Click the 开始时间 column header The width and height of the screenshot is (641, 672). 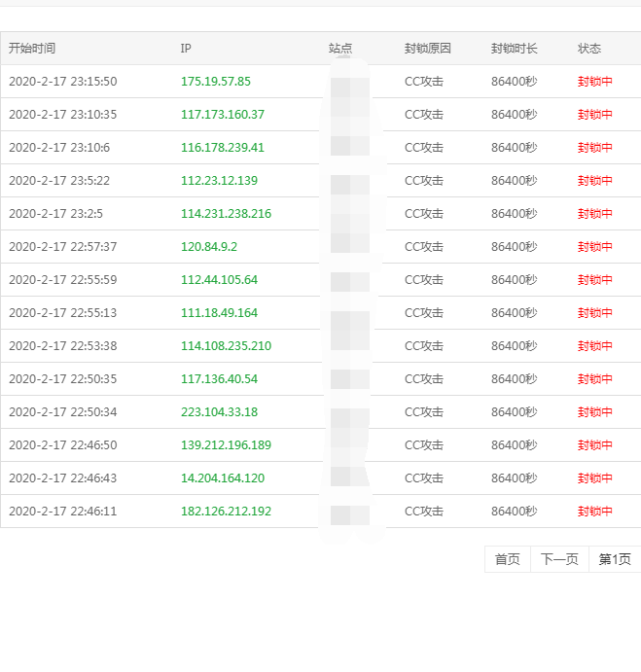pos(32,49)
